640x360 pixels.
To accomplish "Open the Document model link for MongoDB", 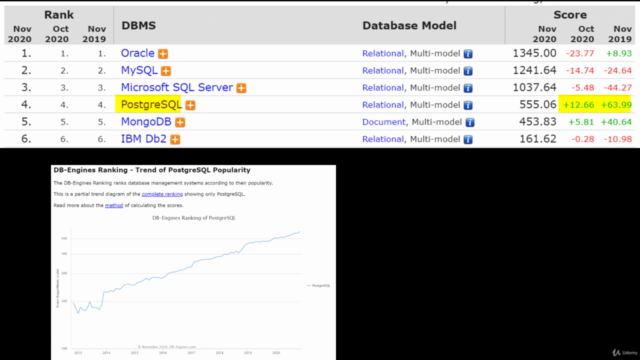I will (x=384, y=122).
